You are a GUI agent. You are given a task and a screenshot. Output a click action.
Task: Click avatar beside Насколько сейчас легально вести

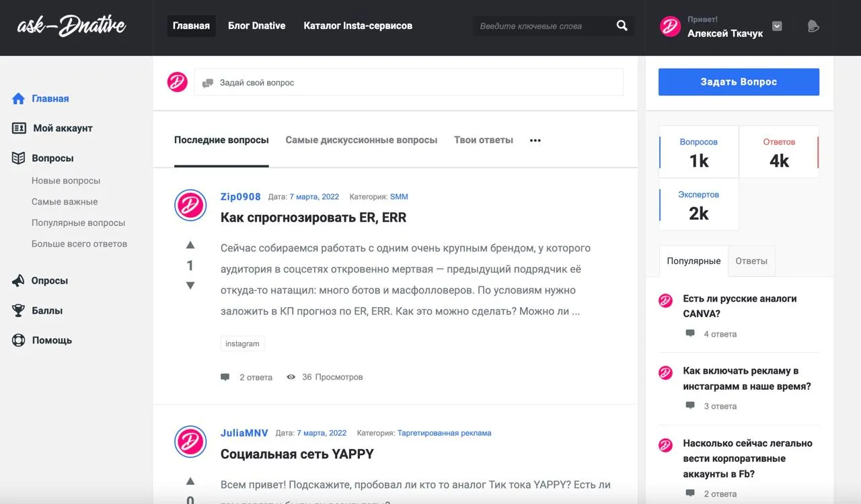coord(666,445)
